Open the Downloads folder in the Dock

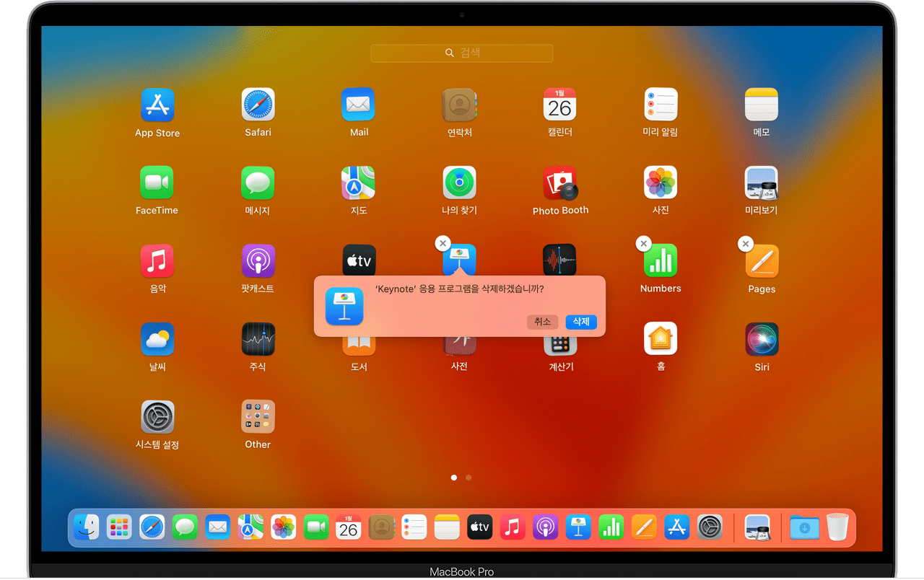tap(804, 527)
